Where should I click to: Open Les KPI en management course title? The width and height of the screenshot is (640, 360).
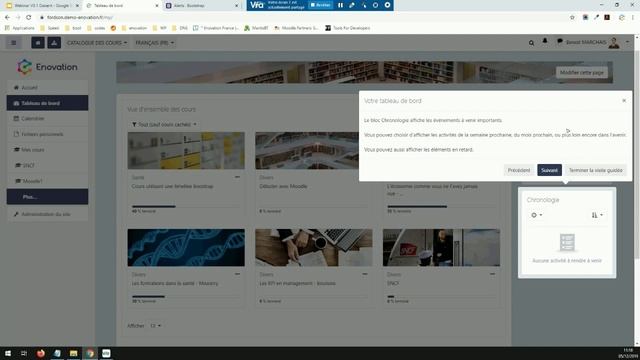point(298,283)
